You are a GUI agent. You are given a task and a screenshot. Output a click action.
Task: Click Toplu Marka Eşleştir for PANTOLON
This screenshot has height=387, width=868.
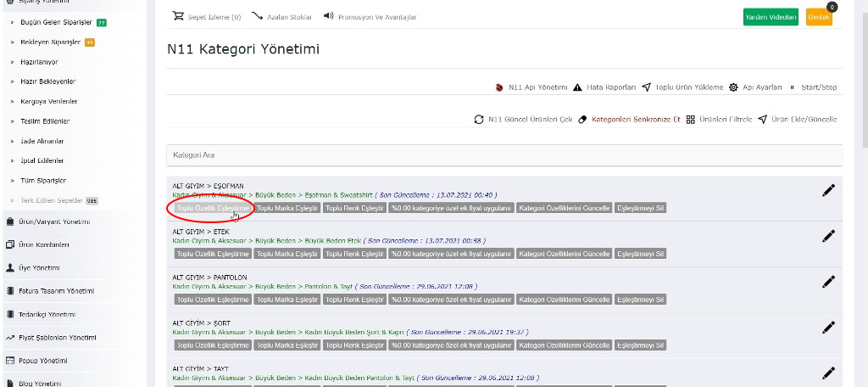[287, 300]
